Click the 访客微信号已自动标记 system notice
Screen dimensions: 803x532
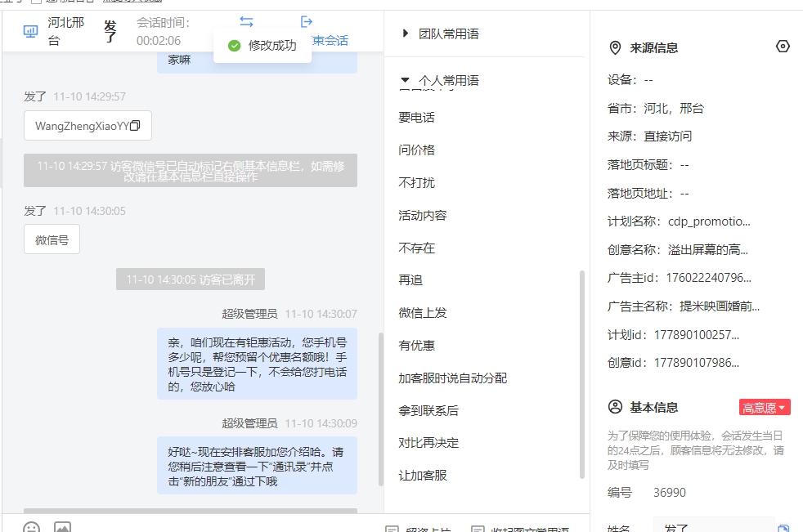click(x=191, y=171)
